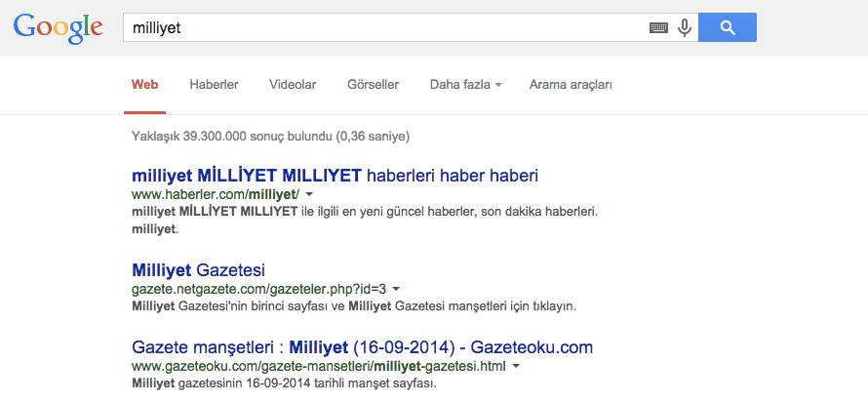Switch to the Haberler tab
Screen dimensions: 868x403
pos(214,85)
